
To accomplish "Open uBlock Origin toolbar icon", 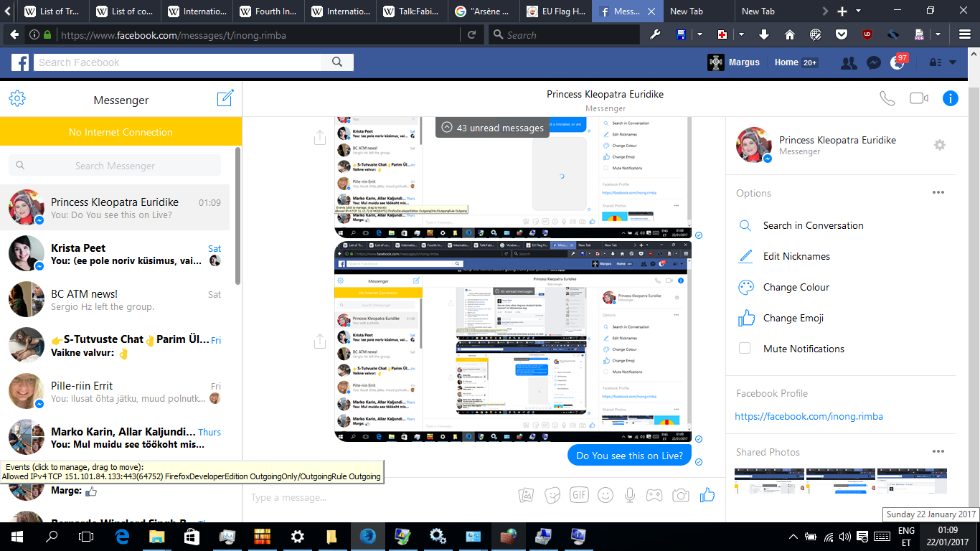I will click(867, 34).
